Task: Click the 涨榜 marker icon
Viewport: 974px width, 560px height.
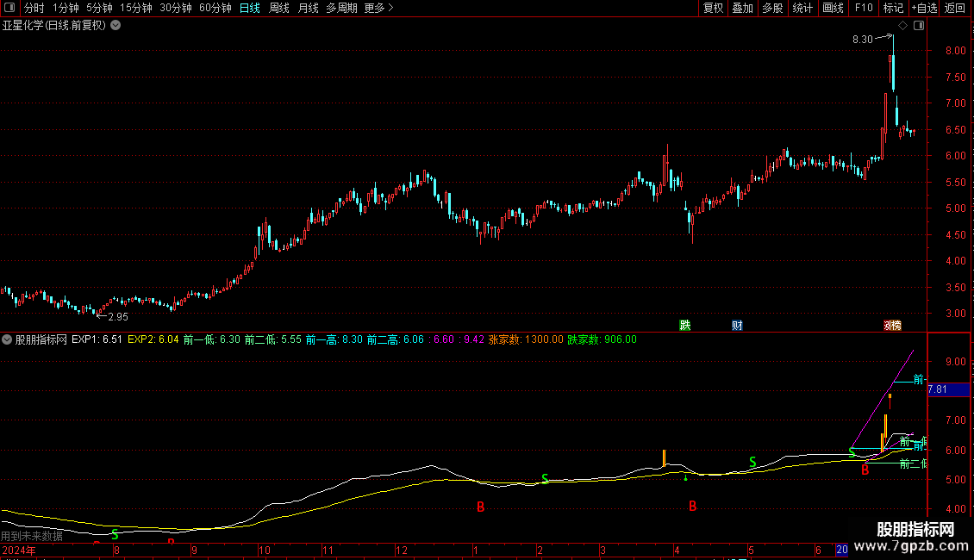Action: (891, 325)
